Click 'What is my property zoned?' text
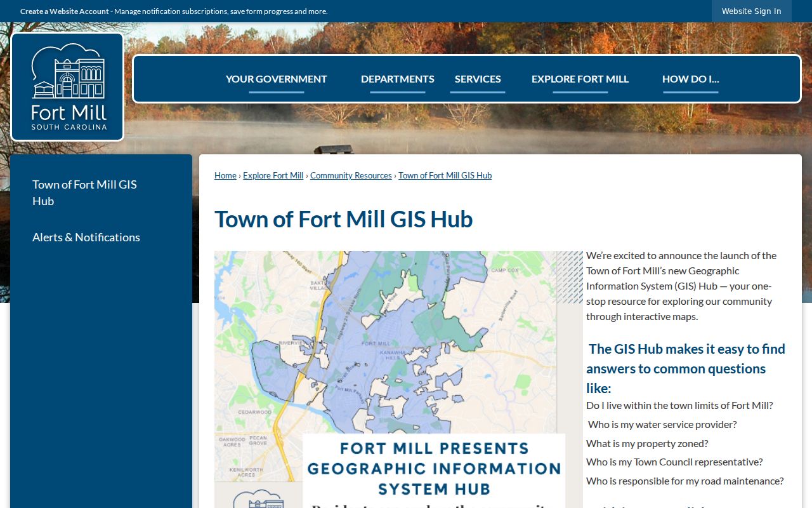This screenshot has width=812, height=508. tap(647, 443)
